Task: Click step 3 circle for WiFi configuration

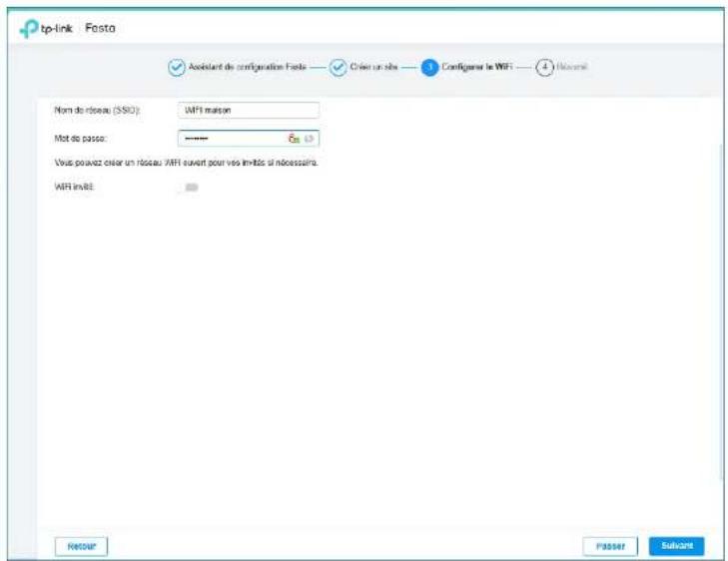Action: (429, 67)
